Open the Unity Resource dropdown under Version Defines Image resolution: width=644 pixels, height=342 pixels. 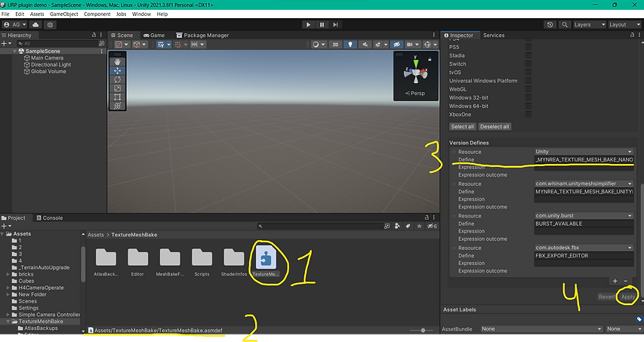tap(583, 152)
